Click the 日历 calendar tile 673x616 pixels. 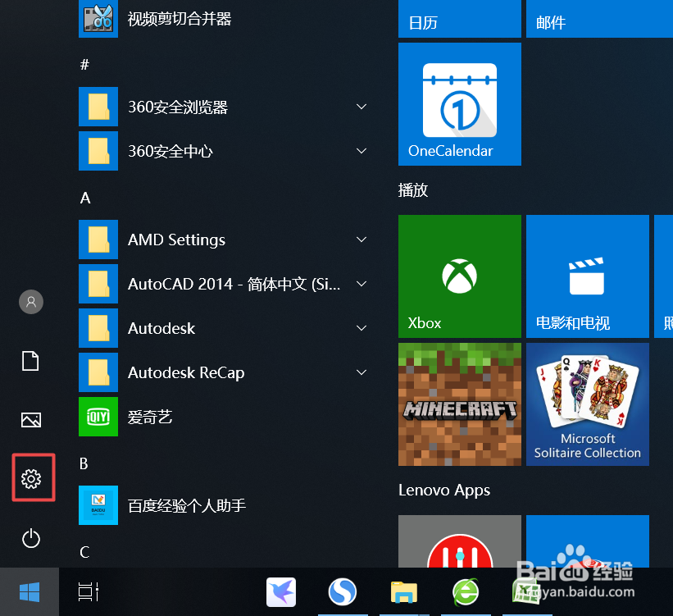460,19
